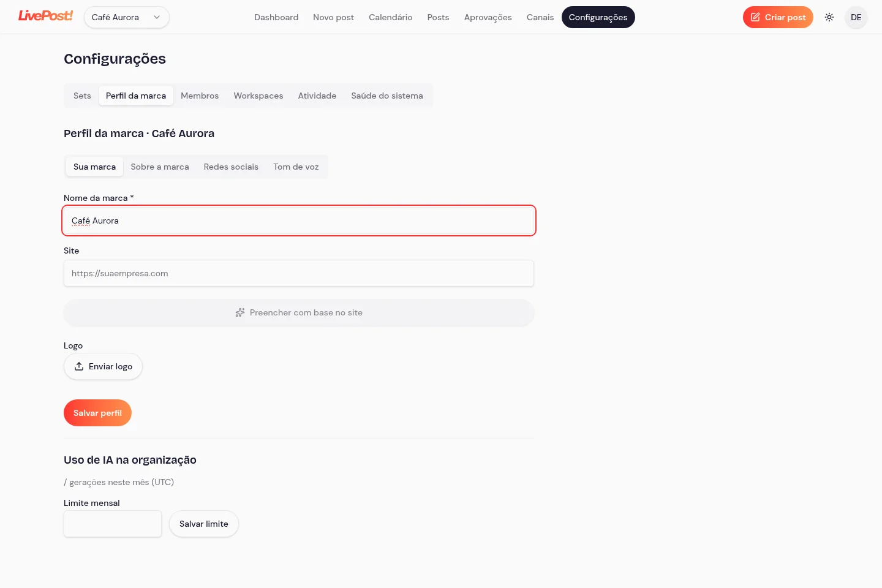Focus the Limite mensal input field
882x588 pixels.
click(113, 524)
